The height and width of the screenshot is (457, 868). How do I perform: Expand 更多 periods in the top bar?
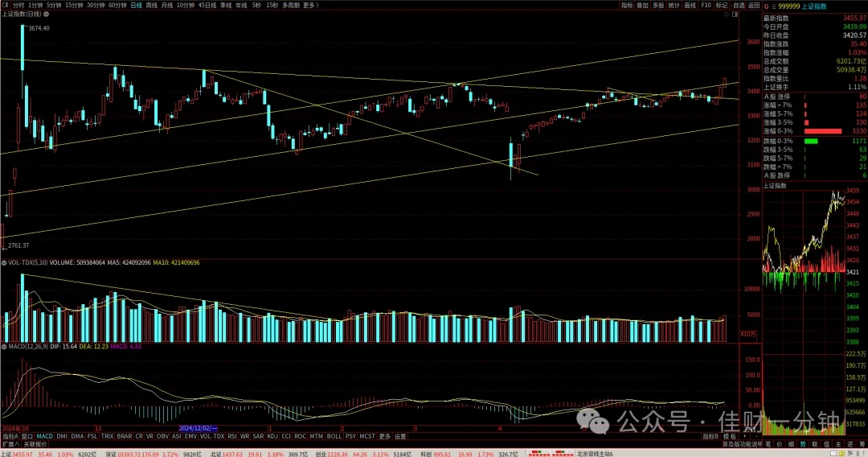coord(310,5)
